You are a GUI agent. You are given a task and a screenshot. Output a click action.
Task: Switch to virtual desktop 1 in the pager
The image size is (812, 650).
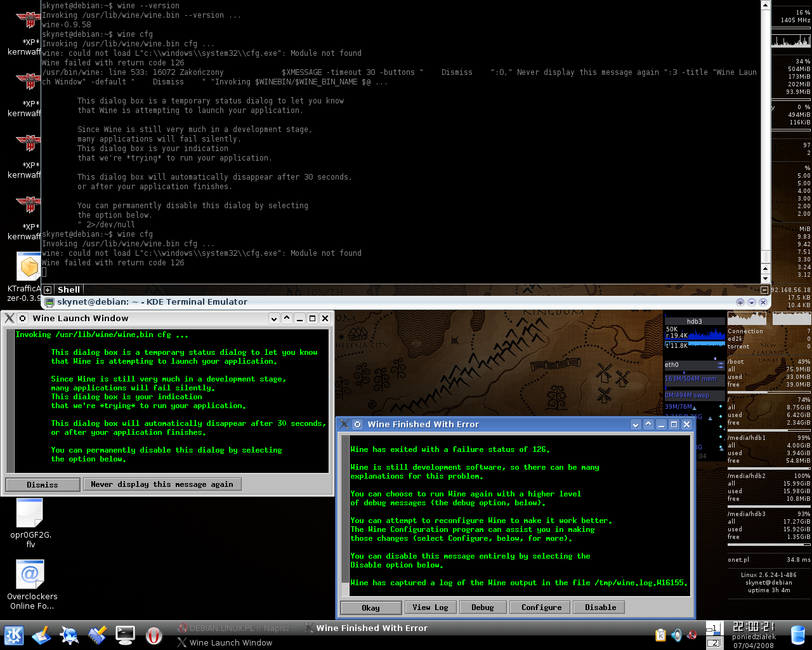(714, 628)
